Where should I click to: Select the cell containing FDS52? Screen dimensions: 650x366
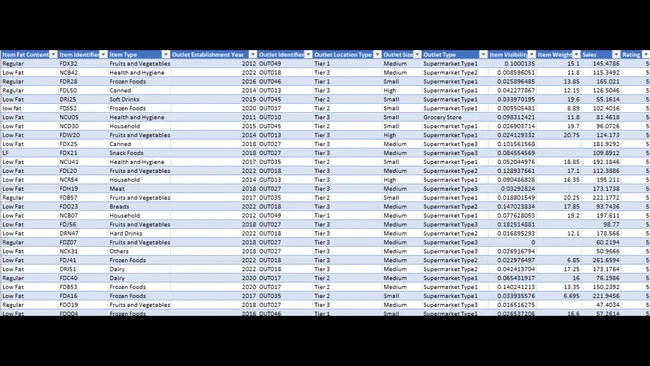[83, 108]
